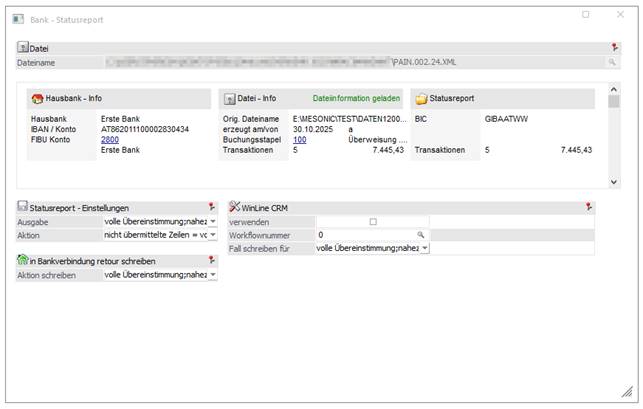
Task: Click the Hausbank house icon
Action: coord(37,99)
